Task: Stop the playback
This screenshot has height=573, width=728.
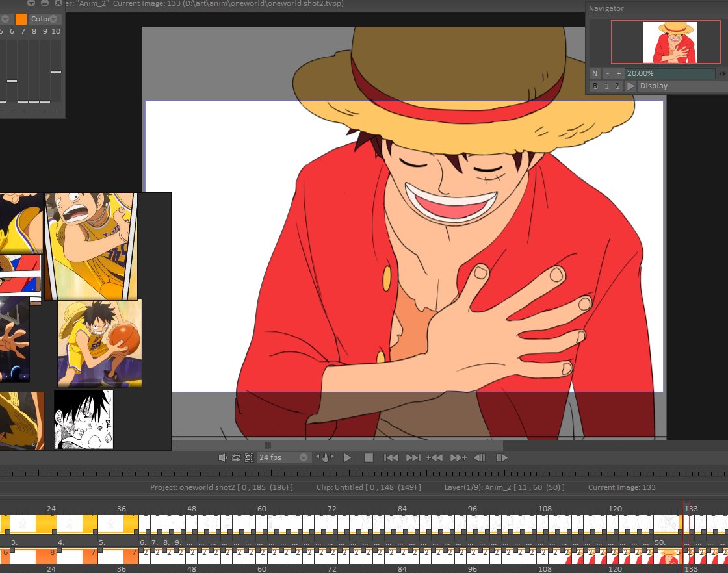Action: 369,457
